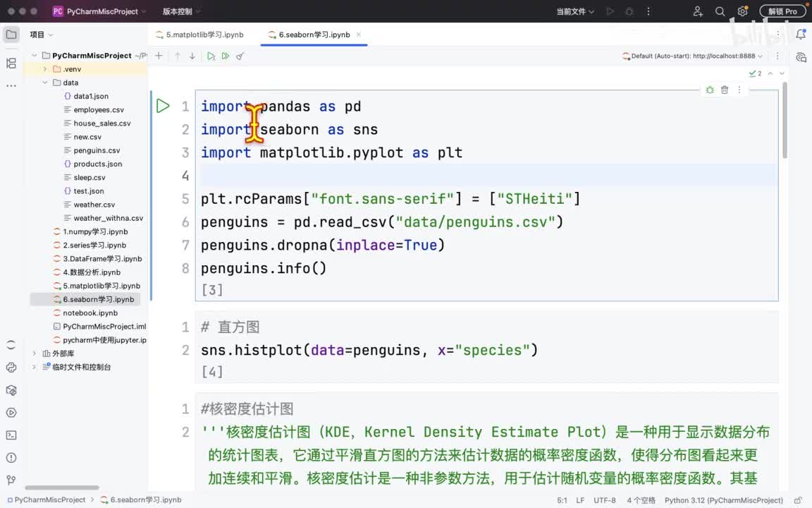Delete cell trash icon
Image resolution: width=812 pixels, height=508 pixels.
(x=725, y=90)
